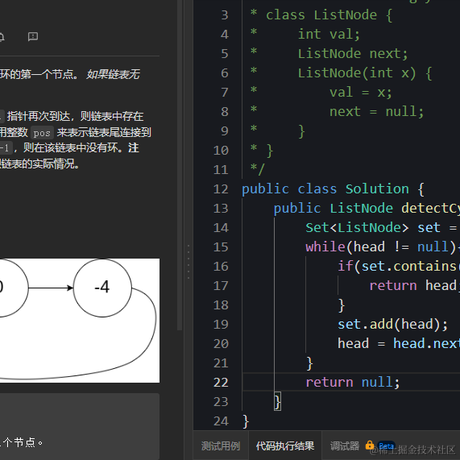
Task: Click 'public ListNode detectCy' method signature
Action: (366, 208)
